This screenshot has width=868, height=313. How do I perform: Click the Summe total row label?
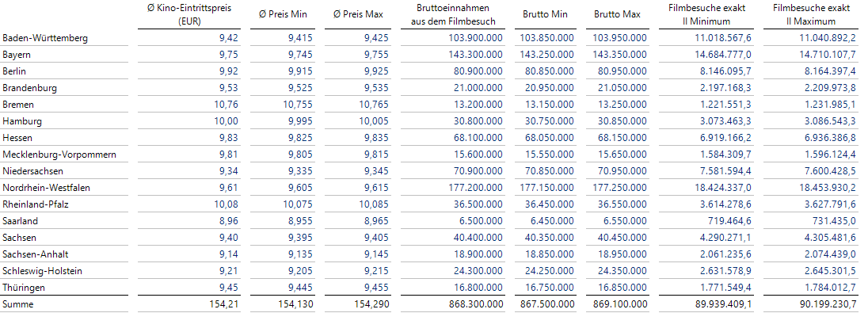point(17,304)
